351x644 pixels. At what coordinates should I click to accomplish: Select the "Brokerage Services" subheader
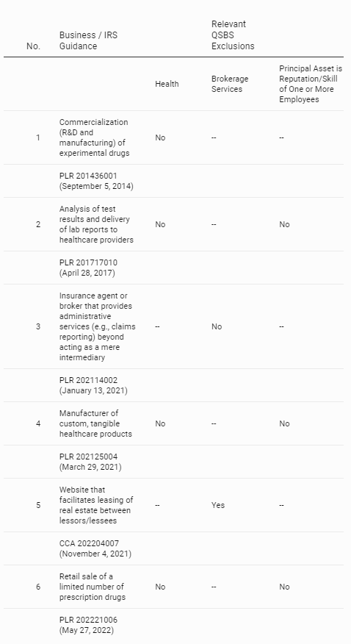[x=230, y=84]
